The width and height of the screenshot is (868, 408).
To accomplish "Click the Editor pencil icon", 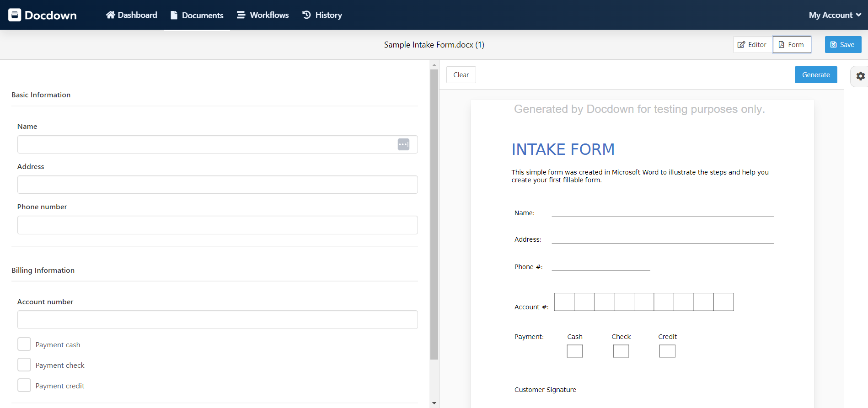I will click(741, 45).
